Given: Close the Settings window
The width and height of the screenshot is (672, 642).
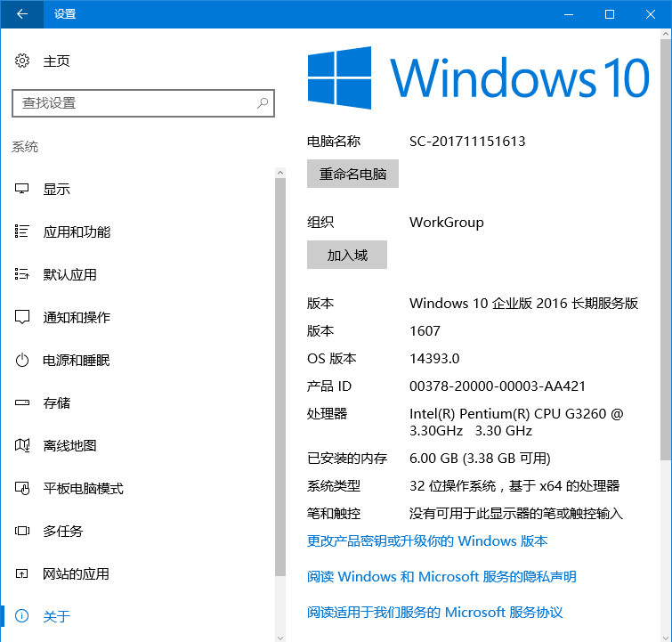Looking at the screenshot, I should click(x=650, y=14).
